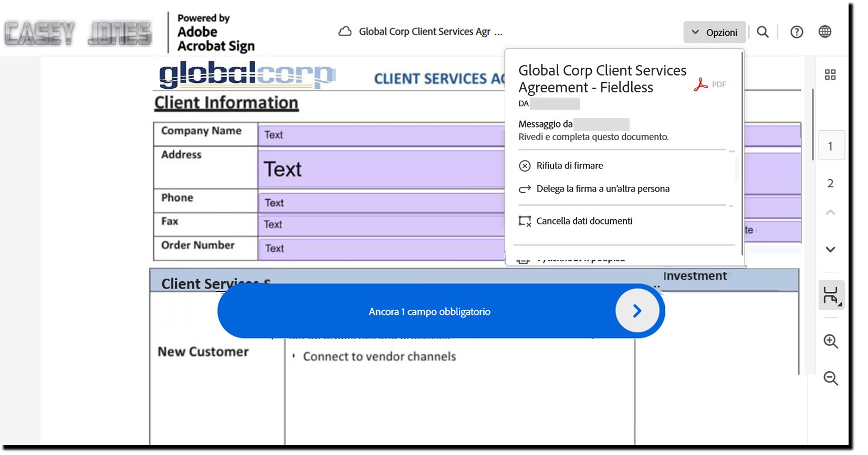Click the Casey Jones logo
The width and height of the screenshot is (868, 455).
(78, 34)
